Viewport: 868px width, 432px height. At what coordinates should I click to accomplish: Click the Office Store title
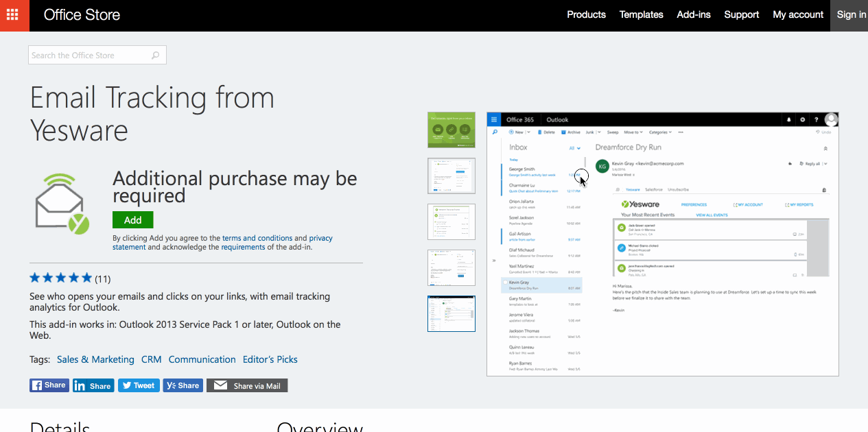(x=82, y=14)
